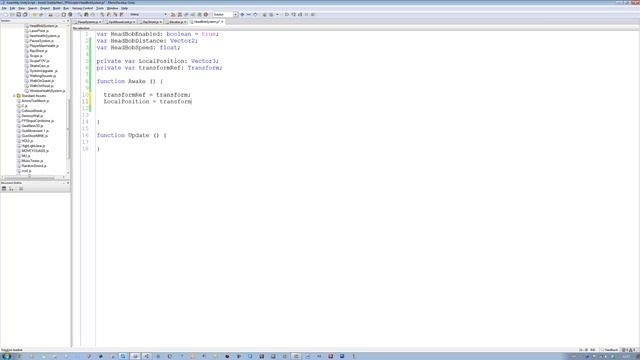Select HeadBobSystem.js in the solution tree

click(43, 26)
